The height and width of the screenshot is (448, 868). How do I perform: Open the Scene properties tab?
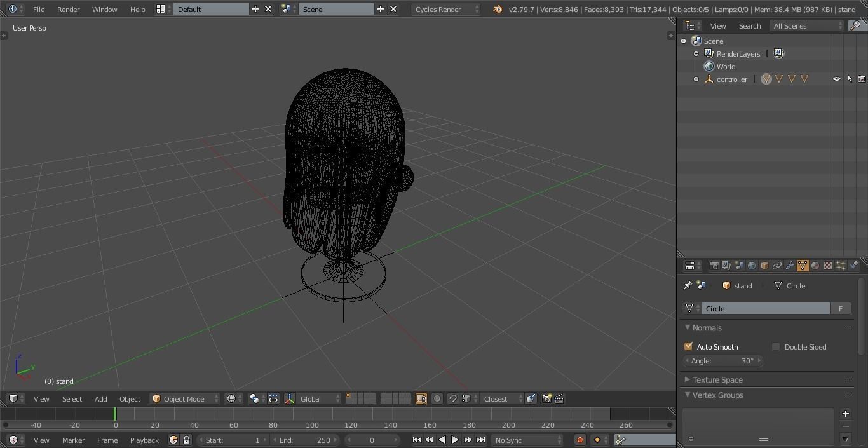[x=739, y=266]
